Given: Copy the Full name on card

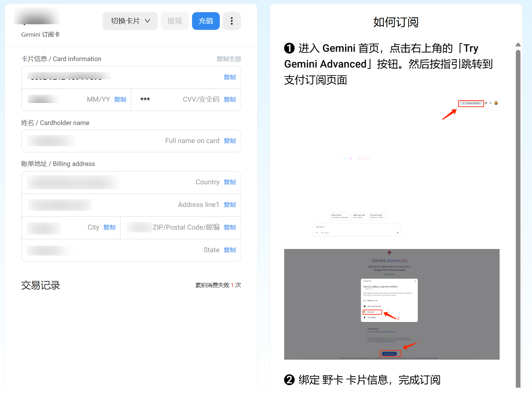Looking at the screenshot, I should (x=230, y=141).
